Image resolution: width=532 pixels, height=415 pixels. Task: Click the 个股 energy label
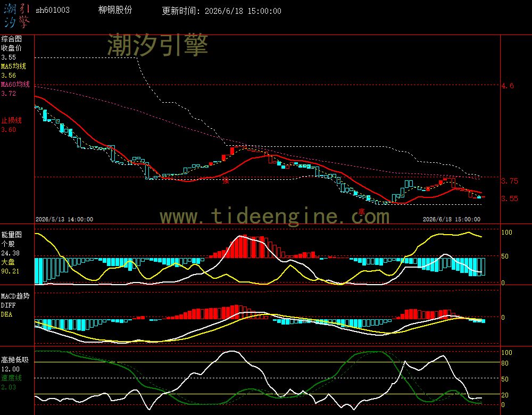(8, 244)
